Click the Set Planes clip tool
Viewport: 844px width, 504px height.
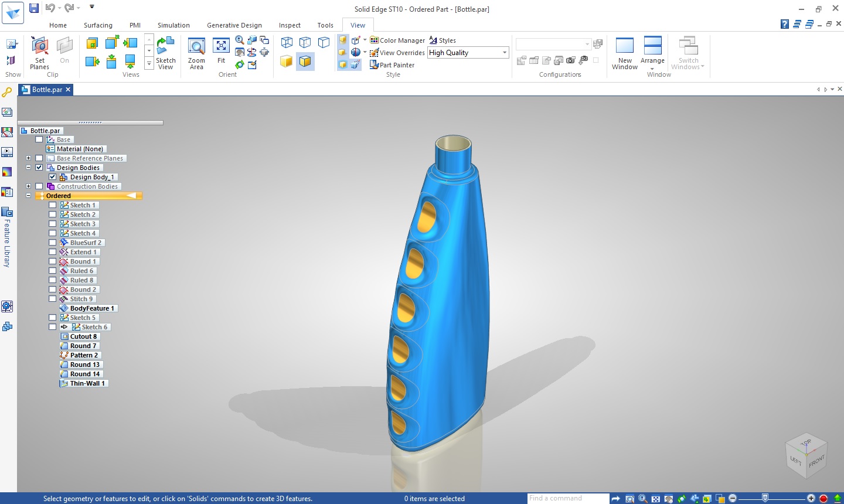coord(39,53)
